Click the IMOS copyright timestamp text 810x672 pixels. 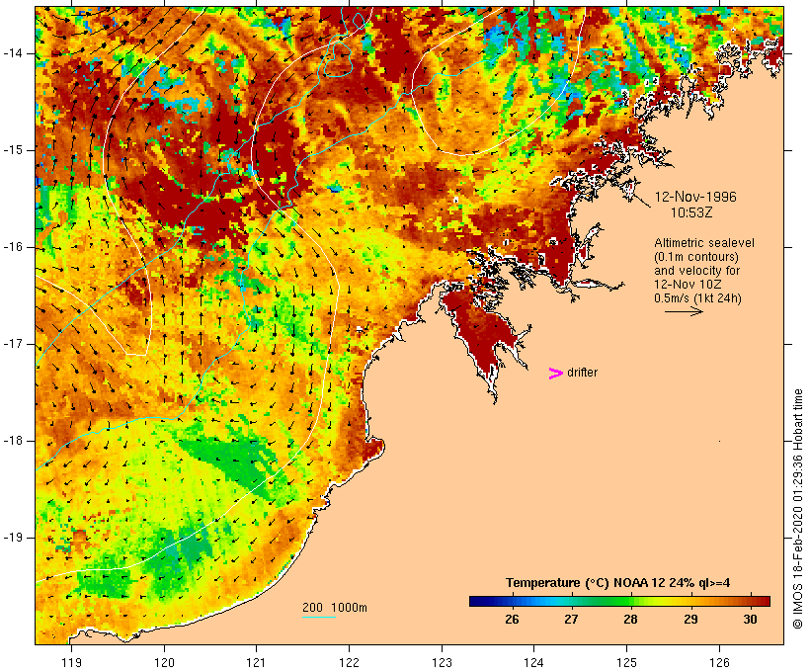pos(798,509)
